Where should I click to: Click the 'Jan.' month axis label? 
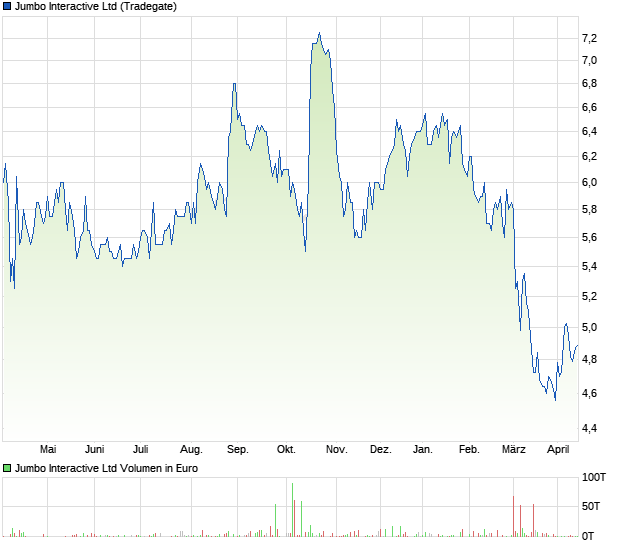pos(423,450)
